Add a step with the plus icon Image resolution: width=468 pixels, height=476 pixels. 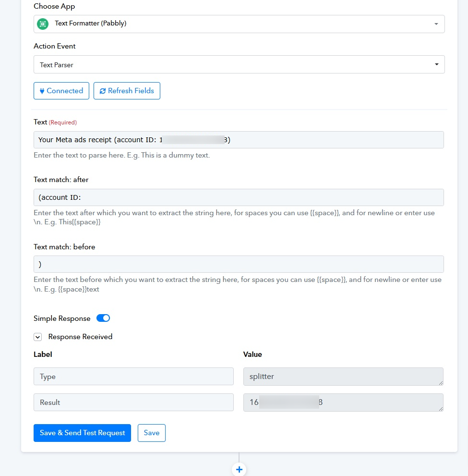click(239, 469)
